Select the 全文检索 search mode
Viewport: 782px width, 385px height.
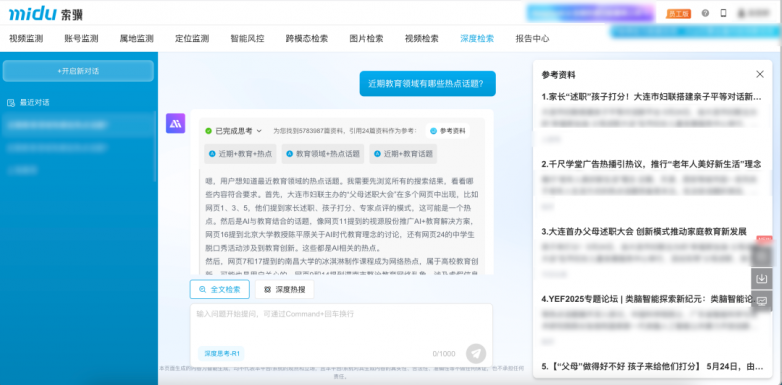coord(220,289)
